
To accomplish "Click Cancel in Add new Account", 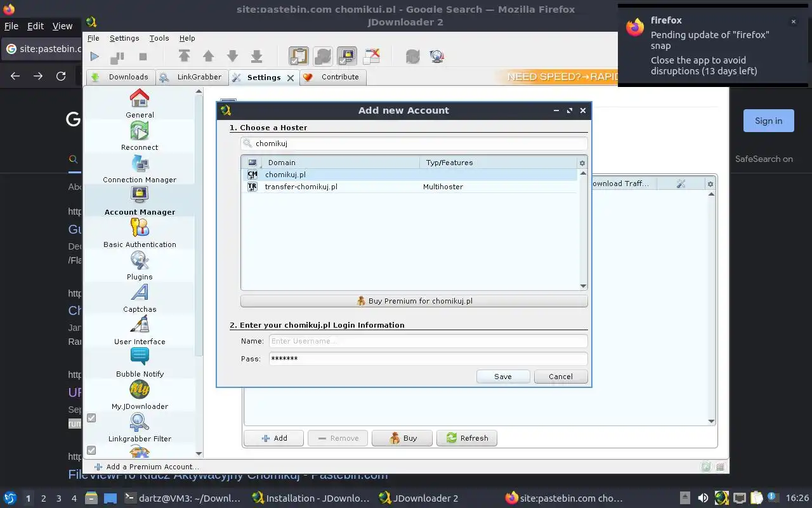I will click(561, 377).
